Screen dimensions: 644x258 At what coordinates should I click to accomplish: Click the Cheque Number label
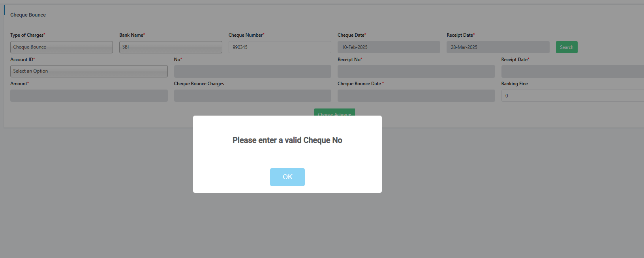246,35
